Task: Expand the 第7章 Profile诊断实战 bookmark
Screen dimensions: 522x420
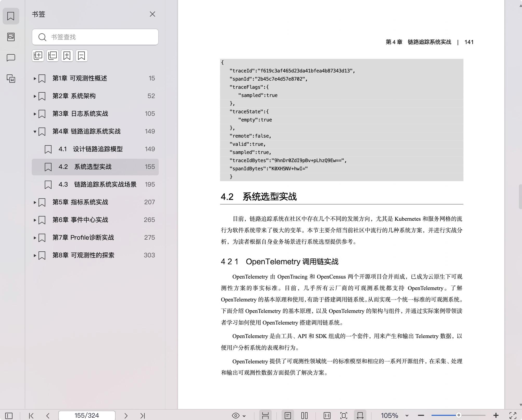Action: click(35, 238)
